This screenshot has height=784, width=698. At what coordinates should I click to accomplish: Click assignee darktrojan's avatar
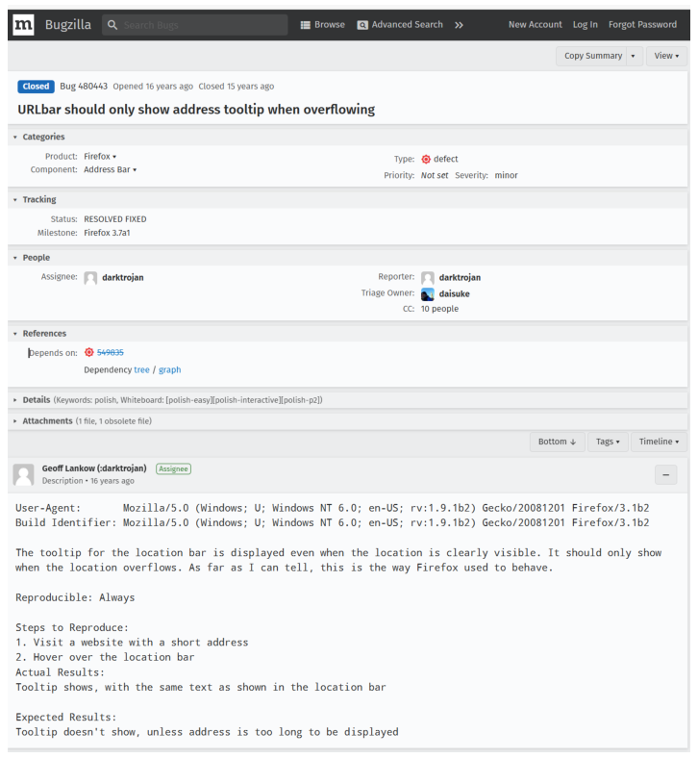coord(88,277)
